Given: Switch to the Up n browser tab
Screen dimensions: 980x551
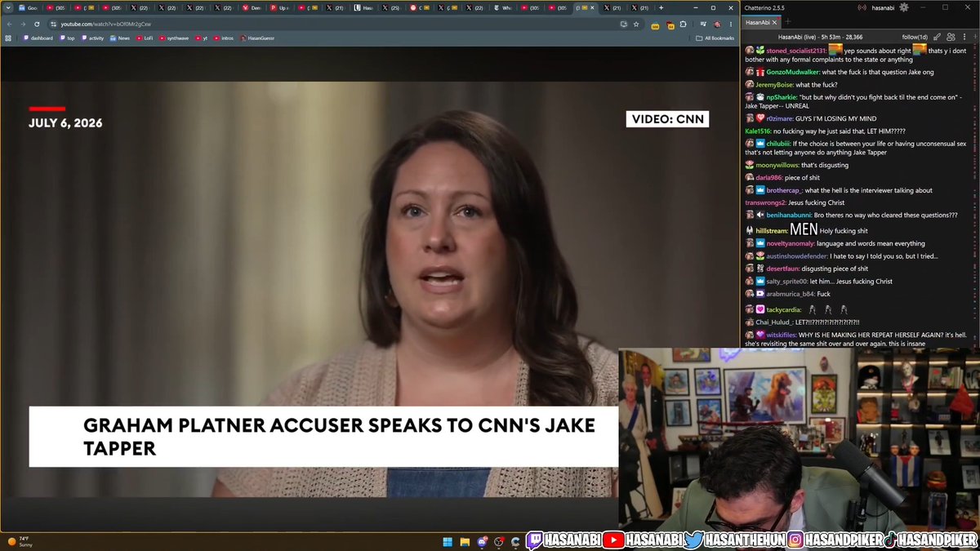Looking at the screenshot, I should pos(278,7).
